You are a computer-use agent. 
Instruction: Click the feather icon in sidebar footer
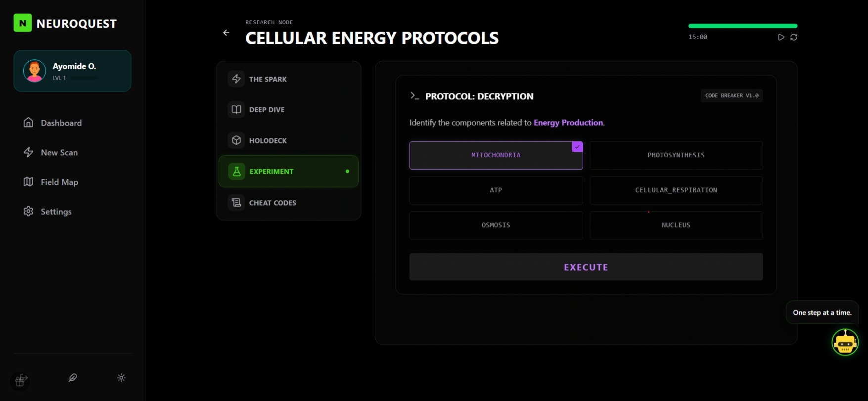click(x=73, y=378)
